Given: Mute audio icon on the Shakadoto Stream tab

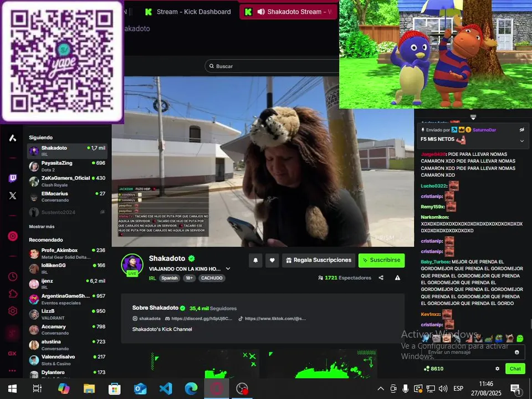Looking at the screenshot, I should point(261,12).
